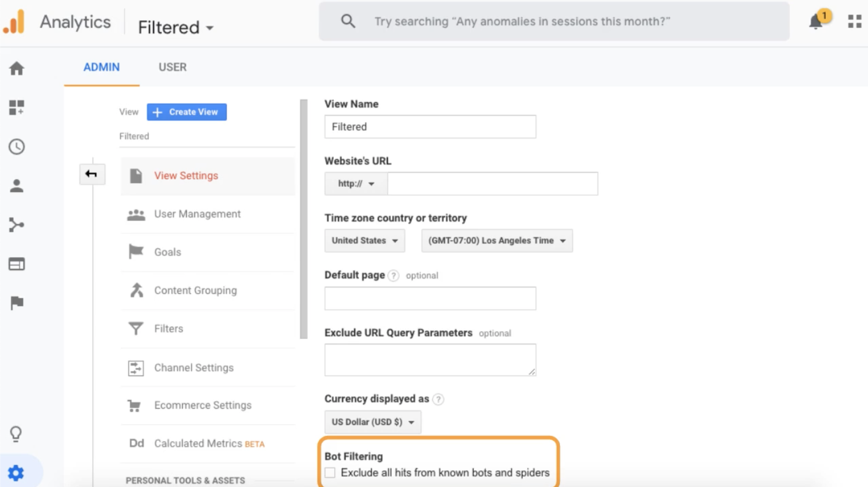The image size is (868, 487).
Task: Click the Home icon in left sidebar
Action: click(17, 69)
